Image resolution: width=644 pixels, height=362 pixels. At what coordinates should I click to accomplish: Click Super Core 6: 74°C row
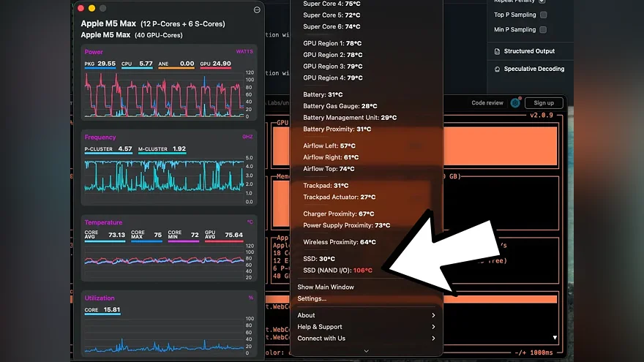[332, 26]
